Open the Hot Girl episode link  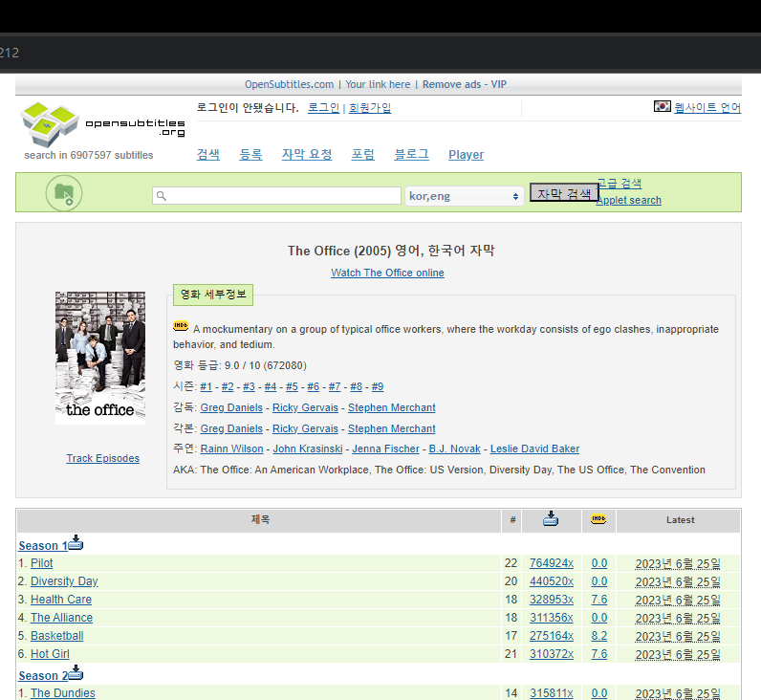50,654
